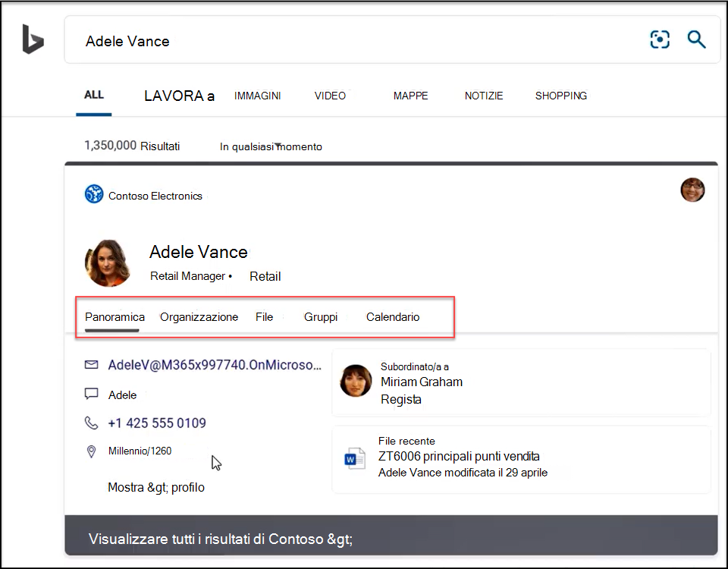Open the Gruppi profile tab
The image size is (728, 569).
[321, 317]
